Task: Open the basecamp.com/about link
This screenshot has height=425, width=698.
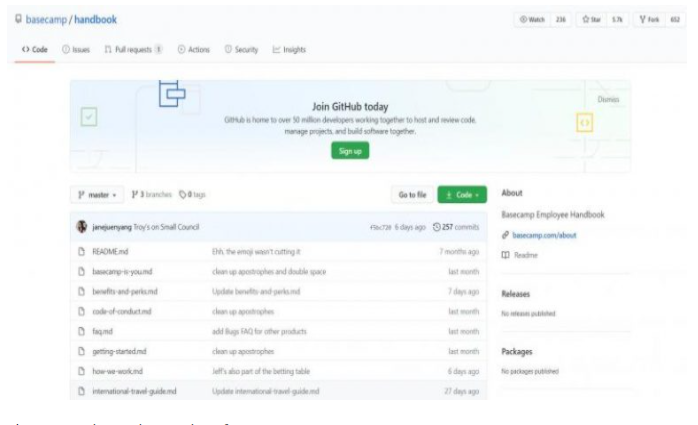Action: coord(544,235)
